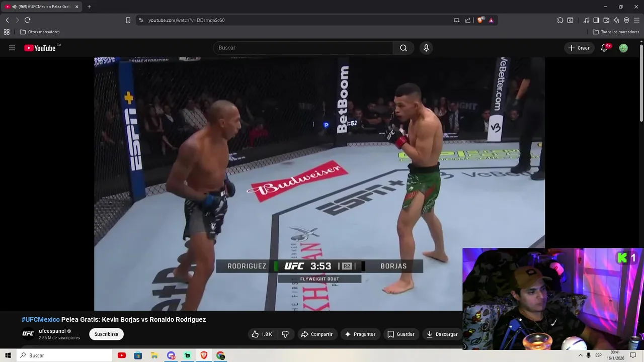Click the YouTube search magnifier button
This screenshot has width=644, height=362.
pos(404,48)
